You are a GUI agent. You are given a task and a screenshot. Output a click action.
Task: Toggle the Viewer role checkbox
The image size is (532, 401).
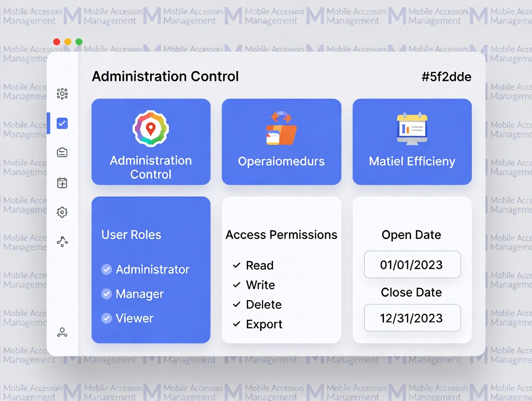106,318
